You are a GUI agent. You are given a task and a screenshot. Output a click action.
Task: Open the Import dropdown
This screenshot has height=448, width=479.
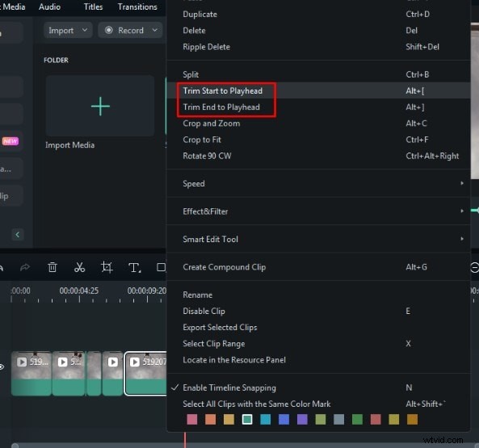click(x=68, y=30)
